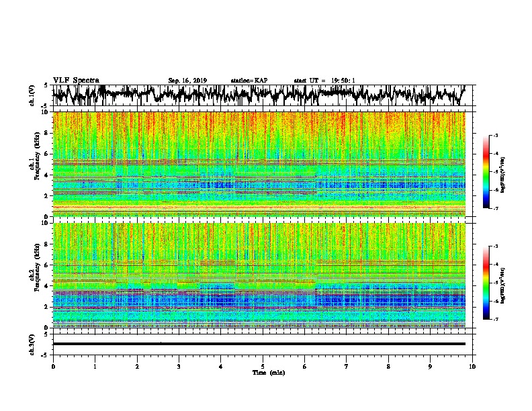The width and height of the screenshot is (532, 411).
Task: Click the "station=KAP" header label
Action: (x=249, y=81)
